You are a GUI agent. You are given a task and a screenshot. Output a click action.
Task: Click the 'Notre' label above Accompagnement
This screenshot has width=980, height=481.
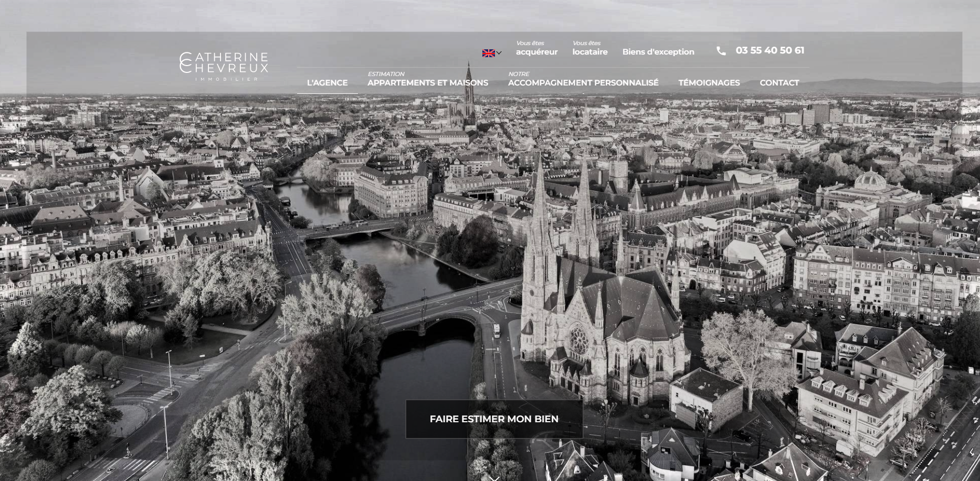click(x=519, y=74)
